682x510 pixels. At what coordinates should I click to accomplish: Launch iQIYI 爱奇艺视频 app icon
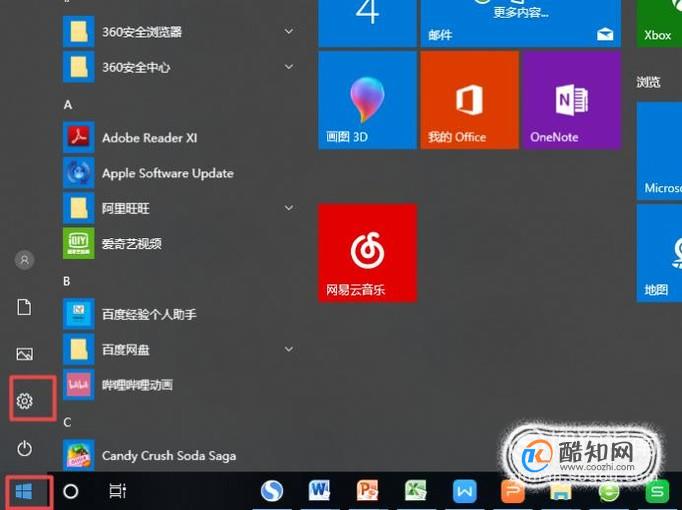click(x=79, y=243)
